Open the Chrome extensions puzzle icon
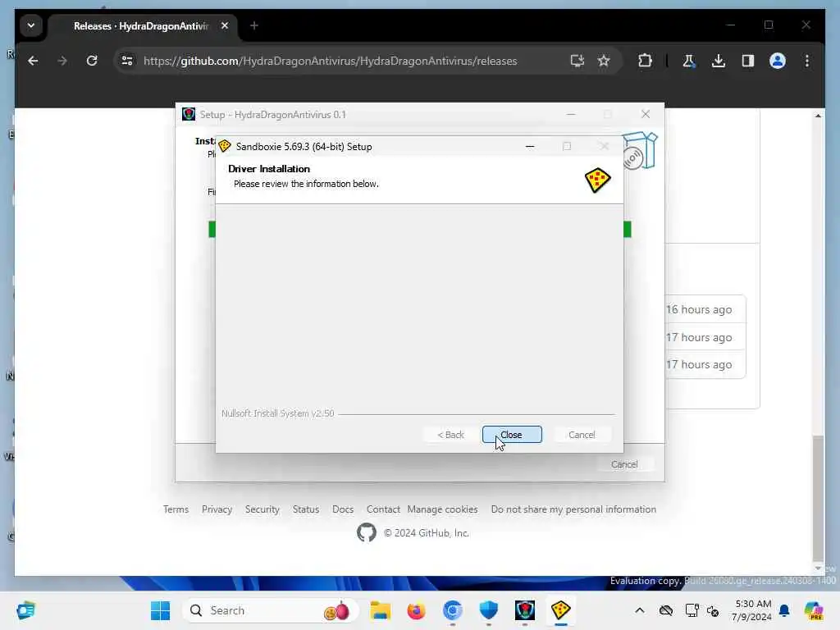The width and height of the screenshot is (840, 630). coord(645,61)
